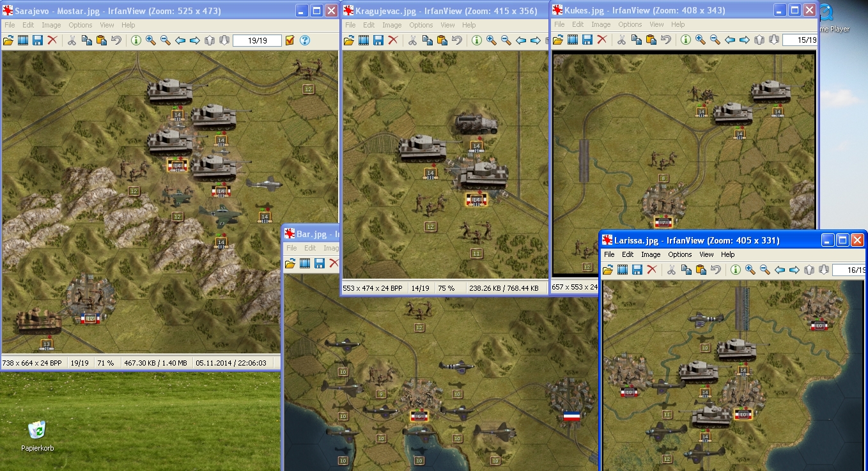
Task: Delete file icon in Sarajevo - Mostar window
Action: click(52, 40)
